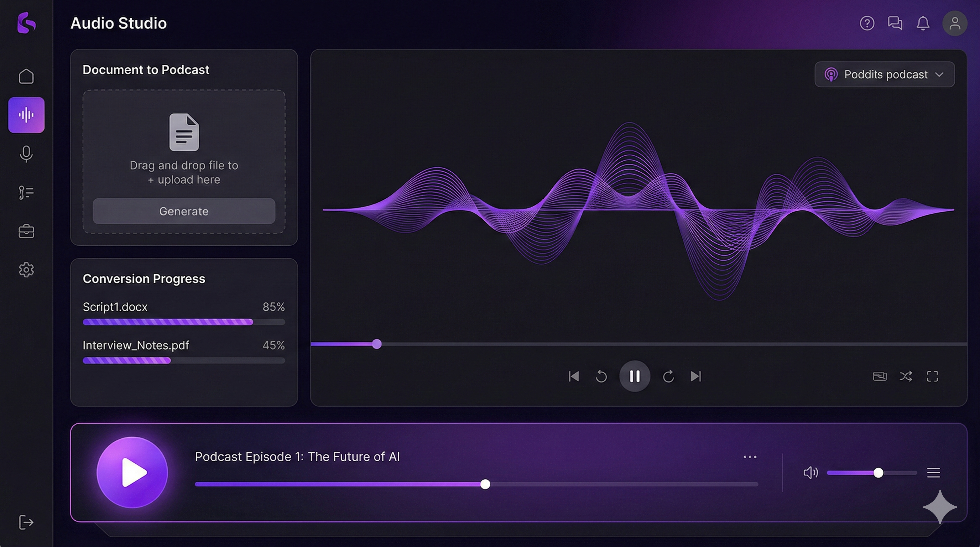Adjust the volume slider in bottom player
The height and width of the screenshot is (547, 980).
879,473
